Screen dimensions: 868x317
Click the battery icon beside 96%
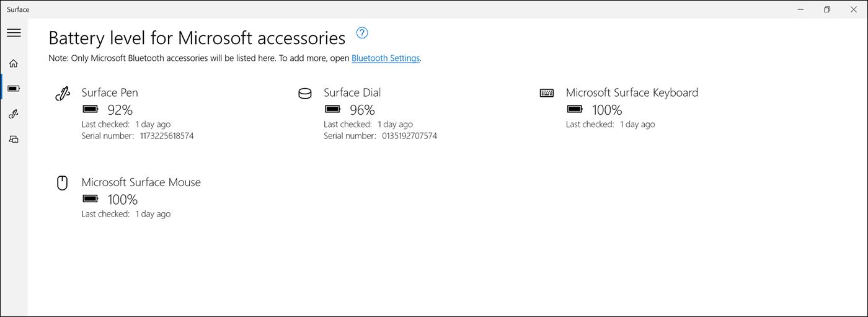[333, 109]
